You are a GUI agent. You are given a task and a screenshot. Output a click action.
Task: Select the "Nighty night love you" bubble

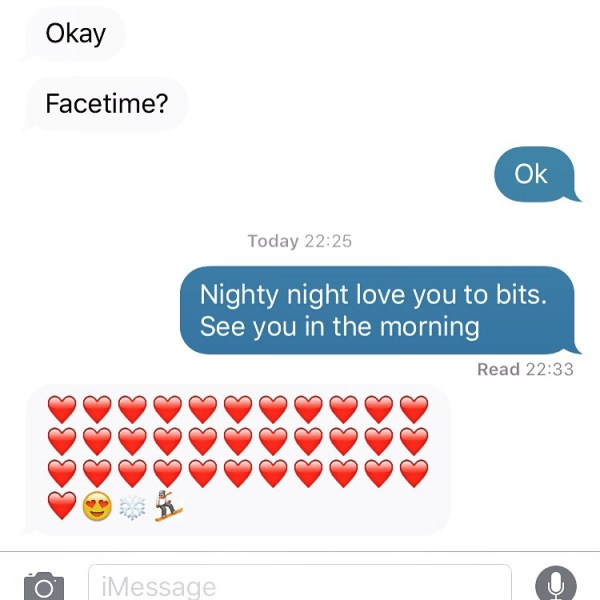tap(380, 310)
